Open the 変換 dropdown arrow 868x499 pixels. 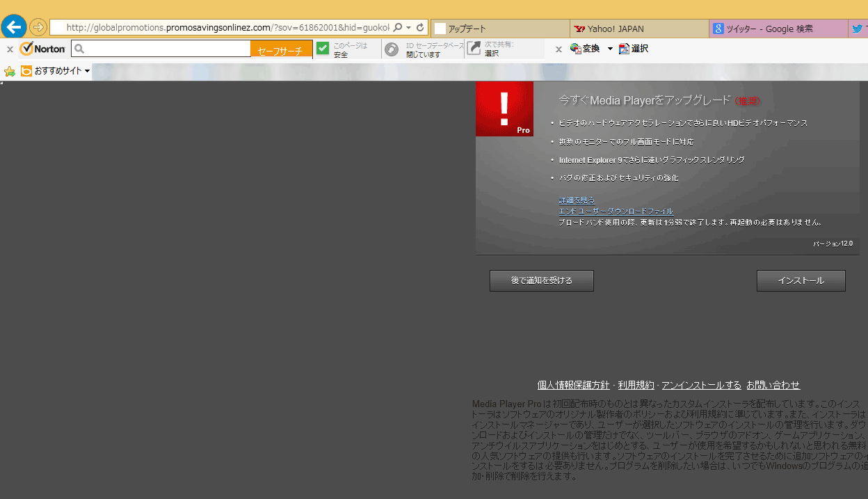point(610,49)
